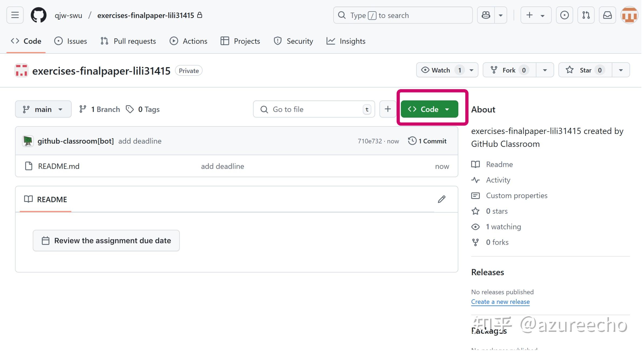644x351 pixels.
Task: Switch to the Insights tab
Action: 346,41
